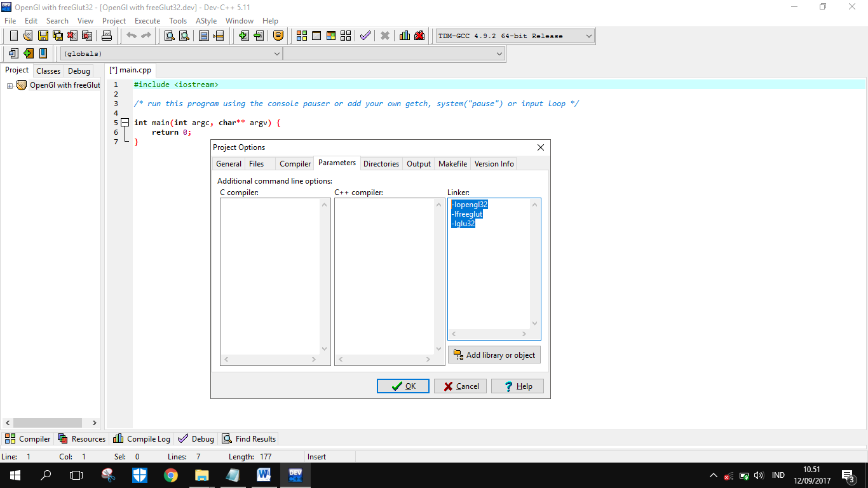
Task: Click the Open file toolbar icon
Action: 28,36
